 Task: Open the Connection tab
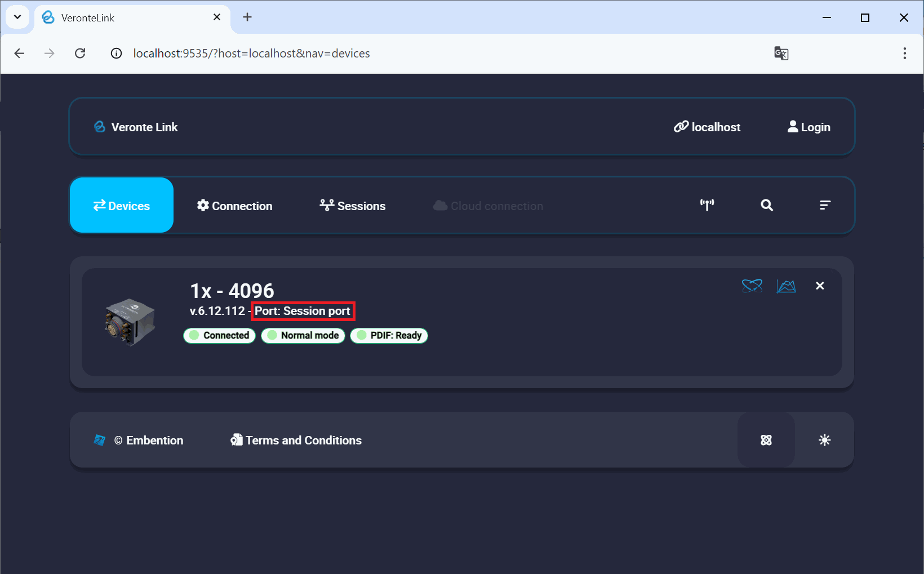click(x=234, y=206)
